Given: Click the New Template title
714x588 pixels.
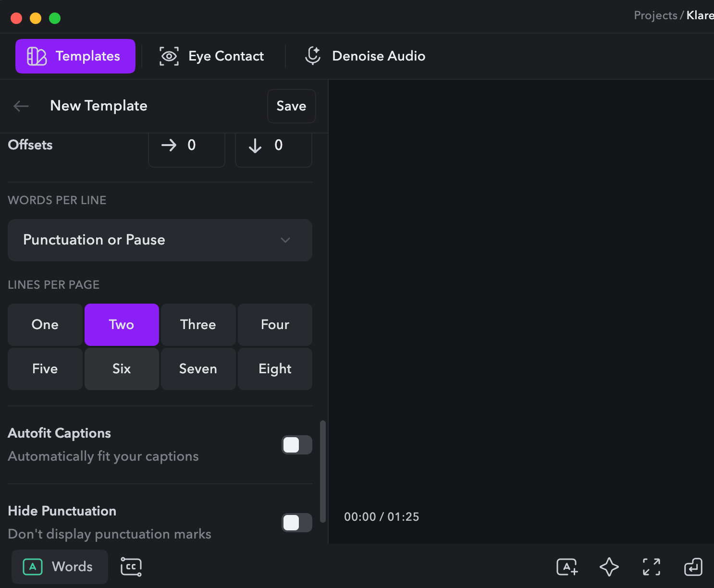Looking at the screenshot, I should click(98, 106).
